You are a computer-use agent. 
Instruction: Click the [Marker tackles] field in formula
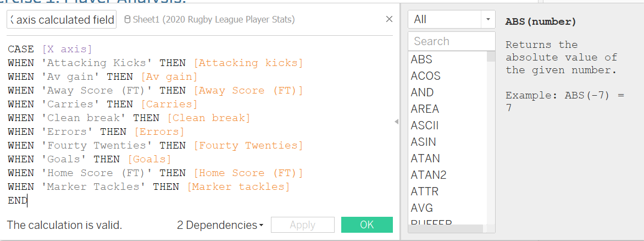(x=238, y=187)
